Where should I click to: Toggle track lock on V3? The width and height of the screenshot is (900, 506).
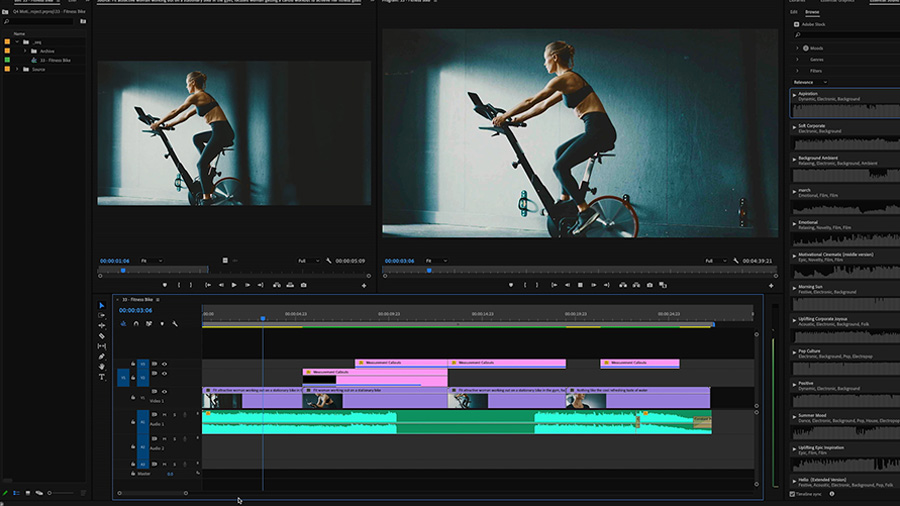(133, 364)
